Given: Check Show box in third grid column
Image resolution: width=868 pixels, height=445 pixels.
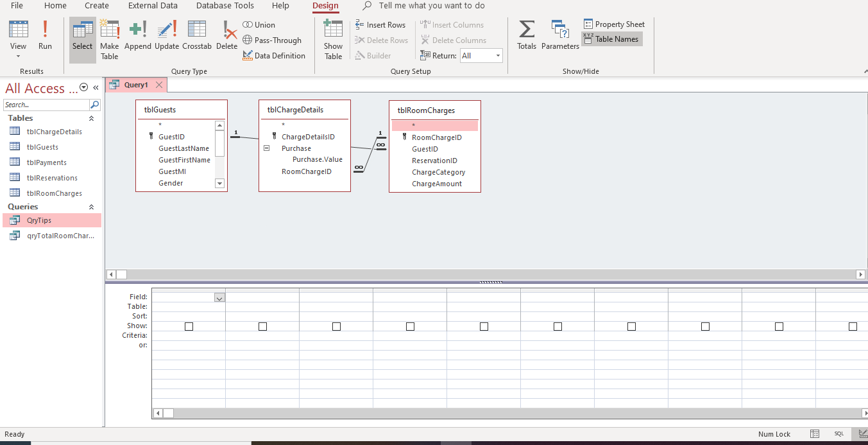Looking at the screenshot, I should click(336, 326).
